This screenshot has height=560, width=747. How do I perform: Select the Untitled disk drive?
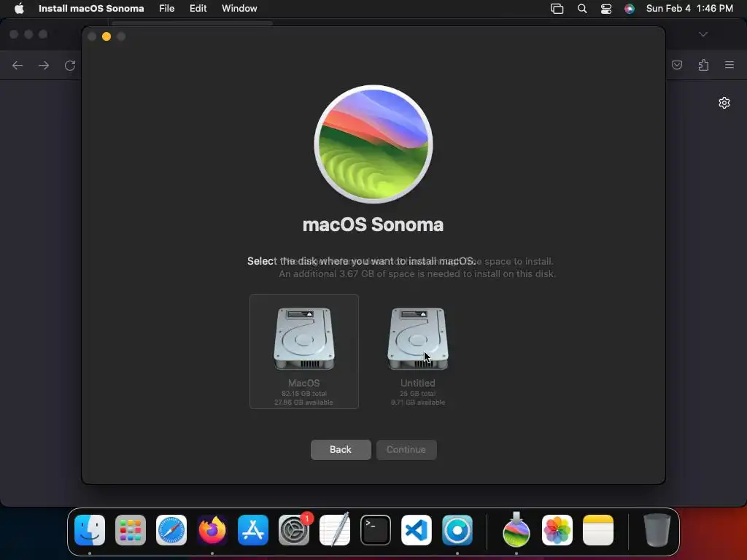(x=418, y=351)
